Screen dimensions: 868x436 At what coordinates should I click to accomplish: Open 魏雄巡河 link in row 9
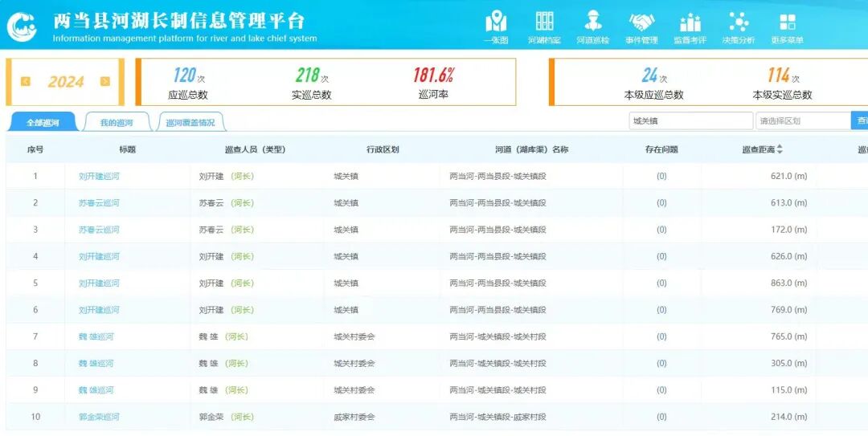click(96, 390)
